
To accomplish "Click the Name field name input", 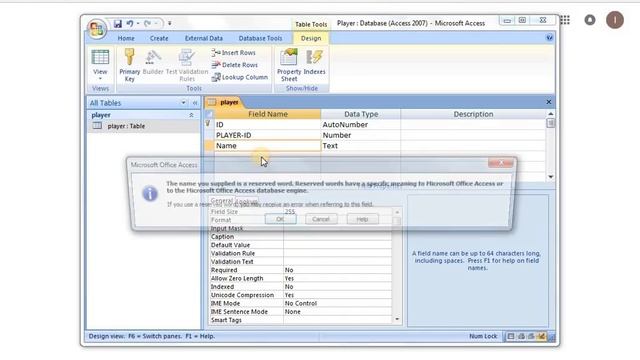I will [x=267, y=146].
